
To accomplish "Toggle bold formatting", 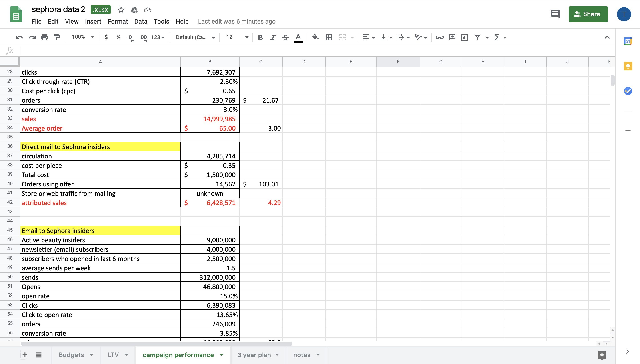I will [260, 37].
